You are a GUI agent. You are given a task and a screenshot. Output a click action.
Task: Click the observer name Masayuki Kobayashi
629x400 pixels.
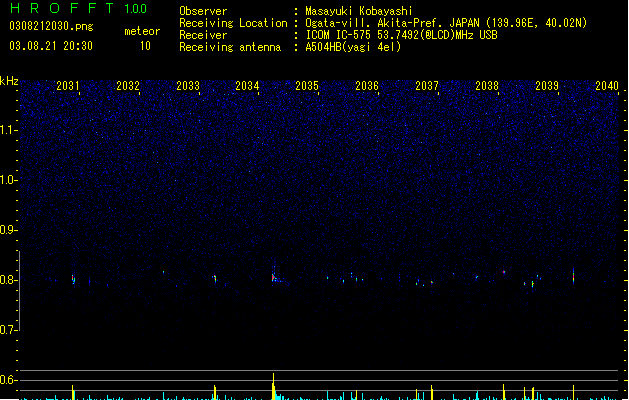click(x=359, y=11)
